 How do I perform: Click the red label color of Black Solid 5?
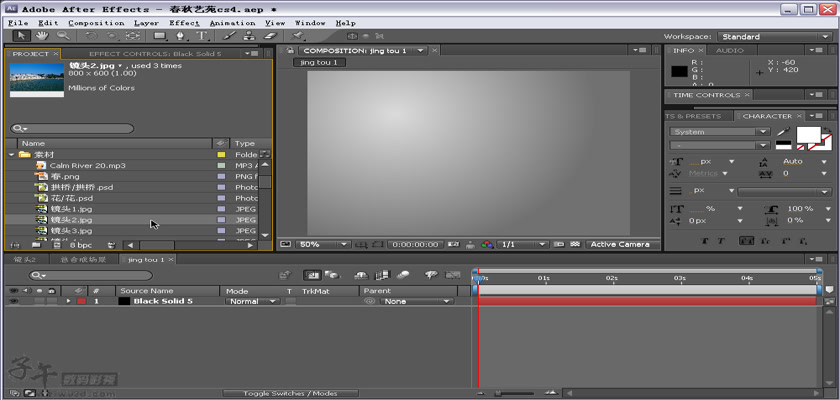pos(81,301)
